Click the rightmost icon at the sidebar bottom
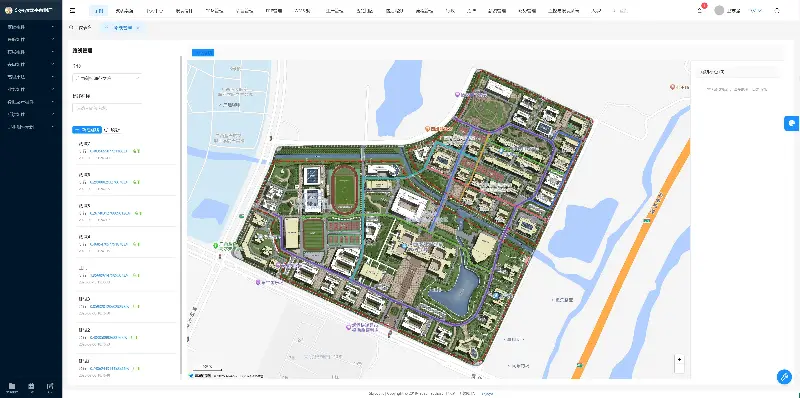Screen dimensions: 800x398 49,386
